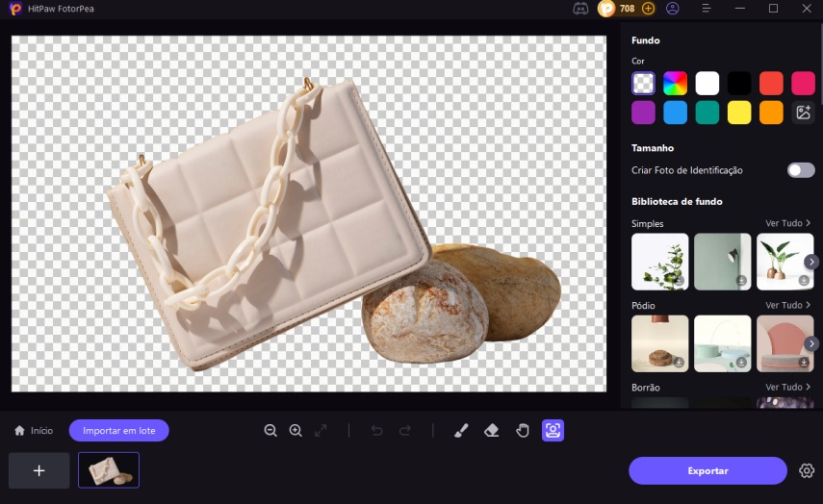
Task: Open the user account profile icon
Action: tap(673, 9)
